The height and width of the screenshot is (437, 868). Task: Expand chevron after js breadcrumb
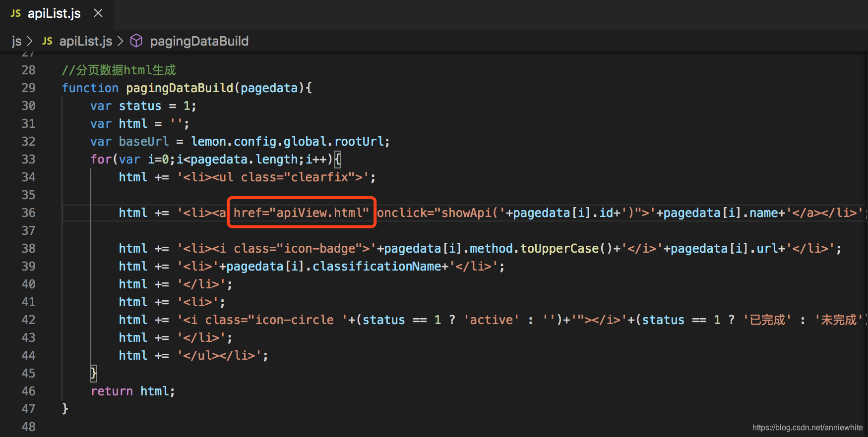pos(29,41)
